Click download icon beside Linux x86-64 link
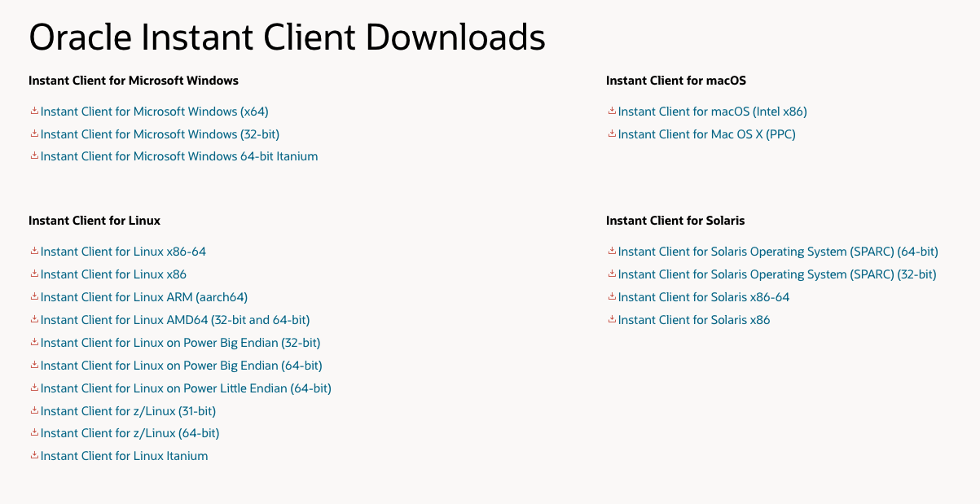This screenshot has height=504, width=980. [x=34, y=251]
